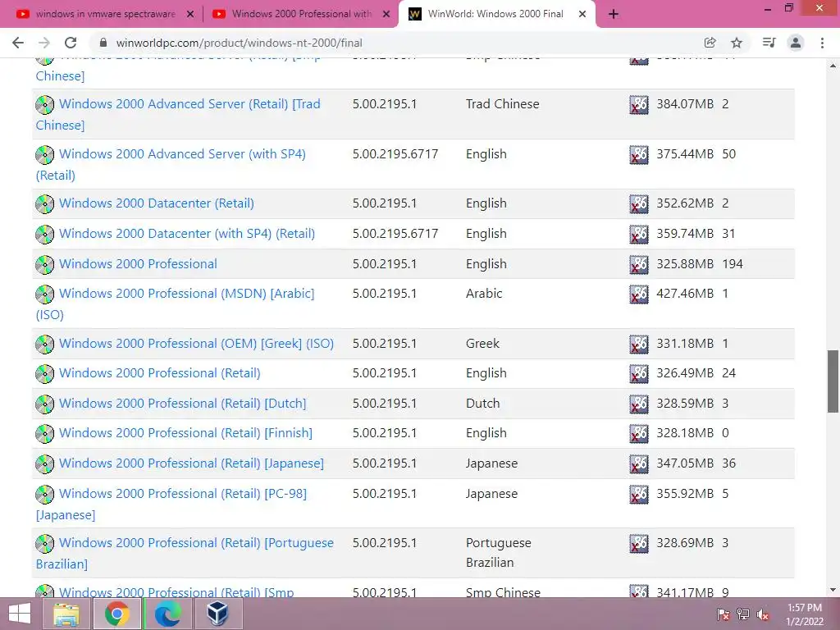
Task: Click the 347.05MB size value
Action: point(685,463)
